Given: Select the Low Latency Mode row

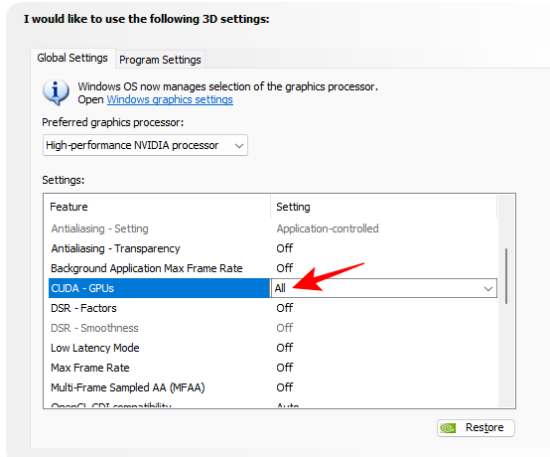Looking at the screenshot, I should [x=272, y=348].
